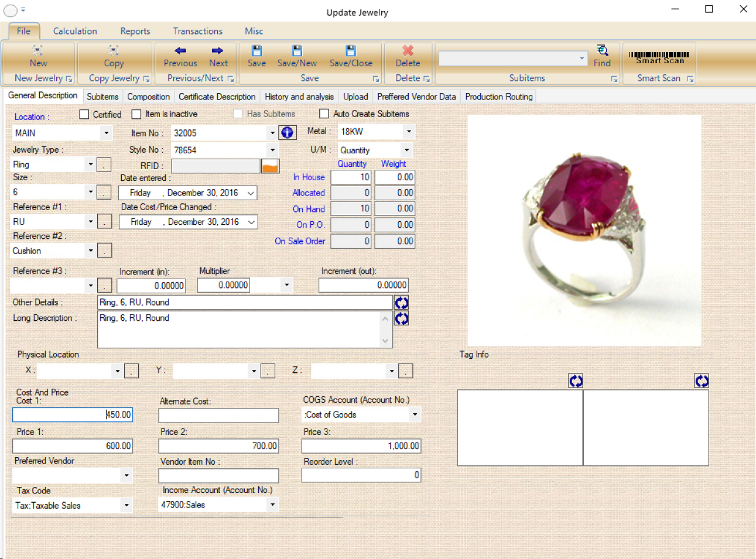Open the Metal dropdown showing 18KW
The width and height of the screenshot is (756, 559).
pos(408,131)
